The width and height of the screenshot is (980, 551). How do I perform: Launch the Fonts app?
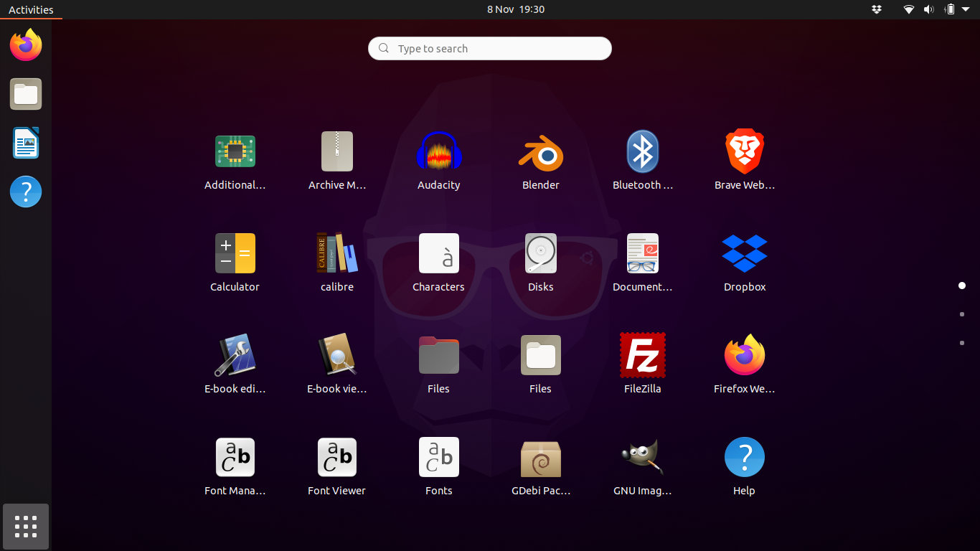click(439, 466)
